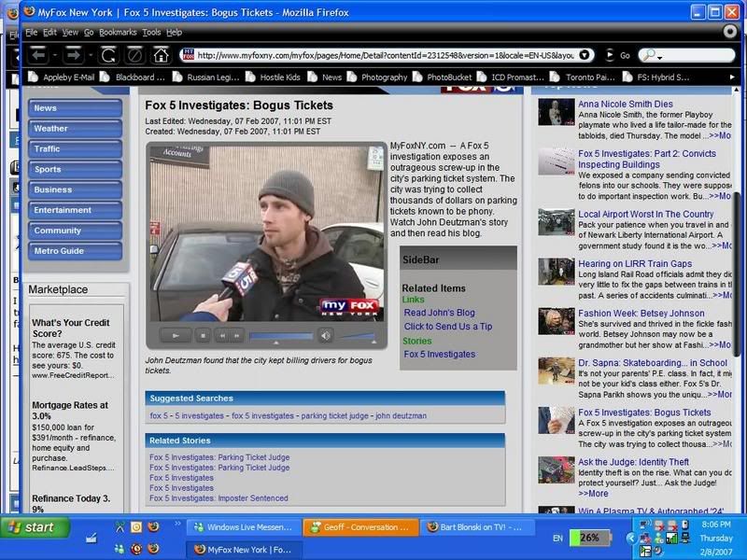747x560 pixels.
Task: Open the 'Imposter Sentenced' related story
Action: [x=218, y=498]
